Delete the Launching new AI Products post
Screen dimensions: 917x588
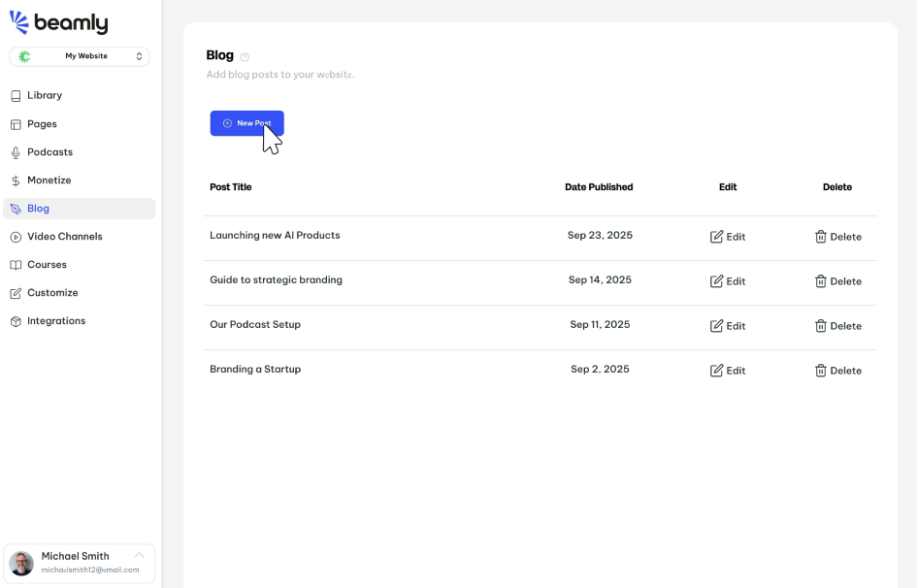(837, 237)
